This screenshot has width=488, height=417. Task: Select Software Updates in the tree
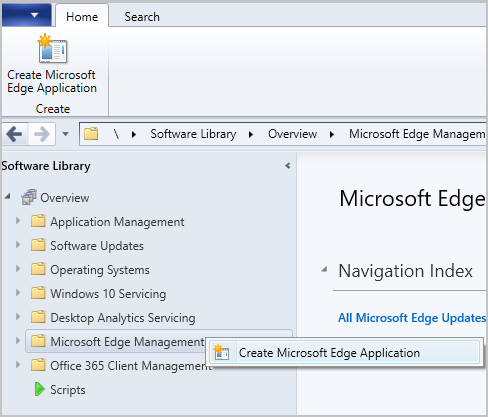coord(97,246)
